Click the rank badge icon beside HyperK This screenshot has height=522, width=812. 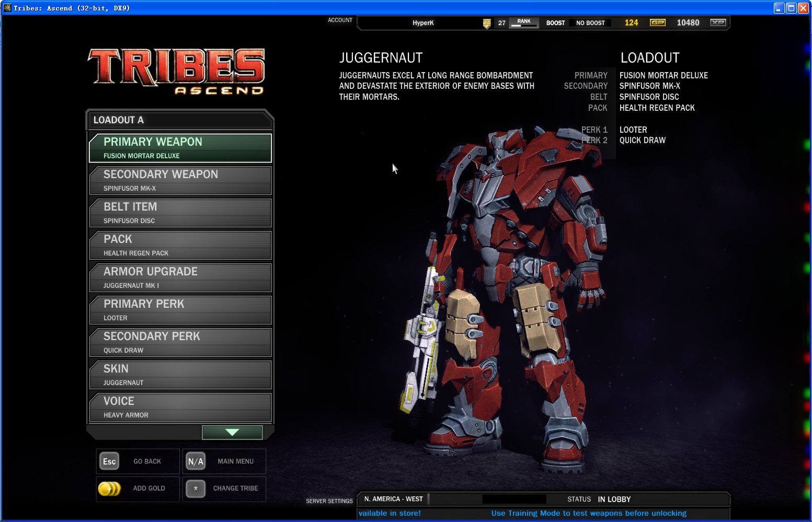[x=487, y=24]
